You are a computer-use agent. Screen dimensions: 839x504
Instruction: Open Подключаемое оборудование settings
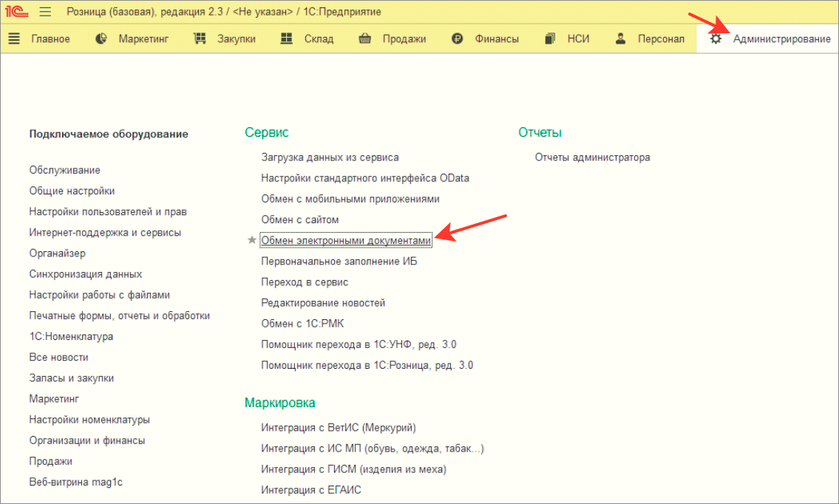click(x=109, y=134)
